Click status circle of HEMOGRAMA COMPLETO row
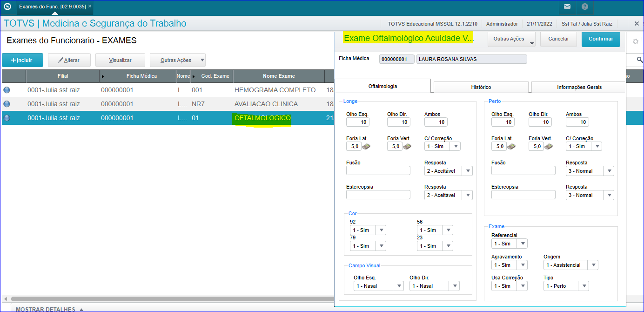This screenshot has width=644, height=312. [7, 90]
